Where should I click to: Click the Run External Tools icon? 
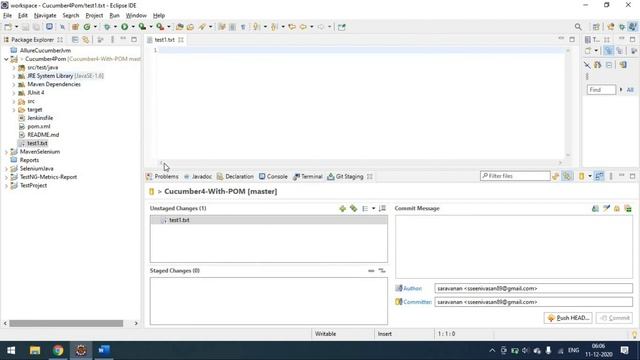(x=160, y=27)
